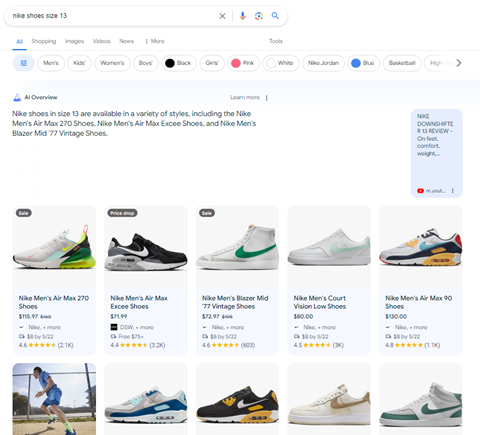Click the $115.97 price text

[28, 316]
